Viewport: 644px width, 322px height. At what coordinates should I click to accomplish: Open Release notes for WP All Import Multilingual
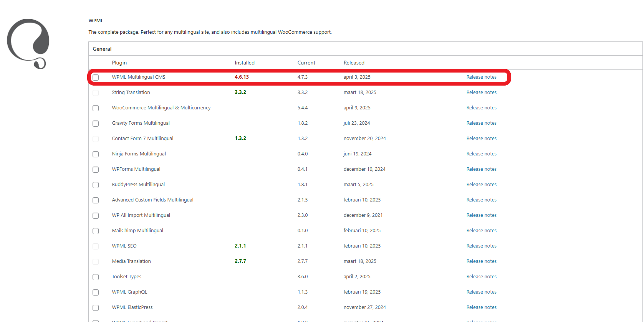[482, 215]
